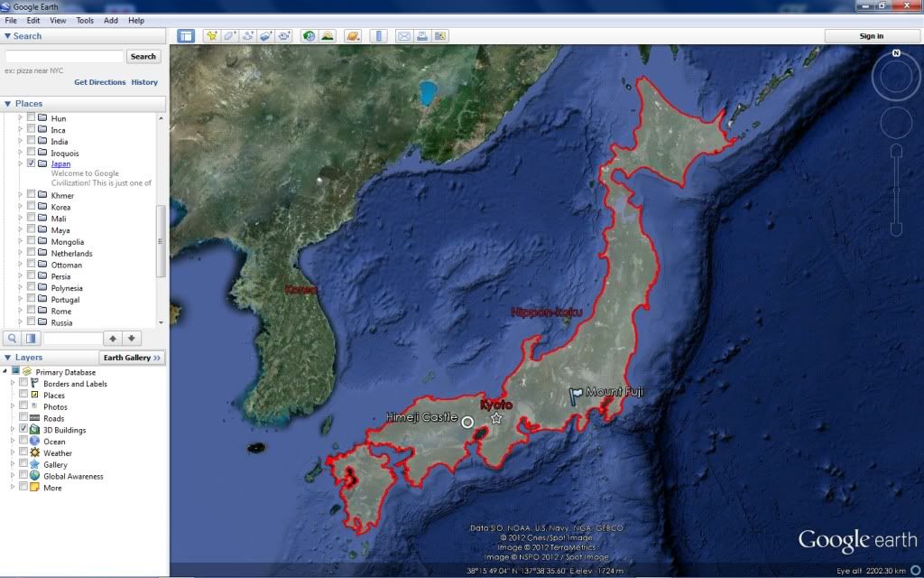924x578 pixels.
Task: Enable the Roads layer checkbox
Action: point(23,417)
